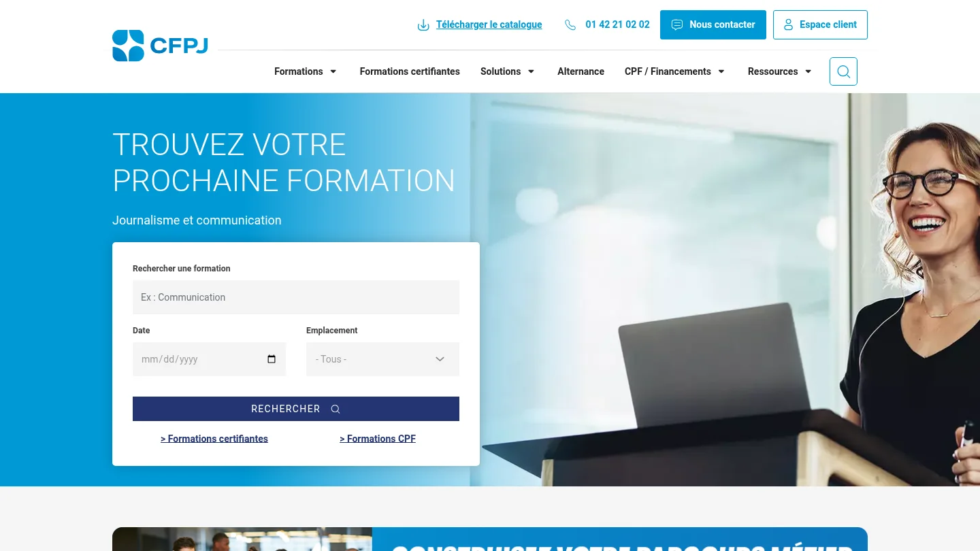Viewport: 980px width, 551px height.
Task: Click the download icon beside Télécharger le catalogue
Action: pos(423,25)
